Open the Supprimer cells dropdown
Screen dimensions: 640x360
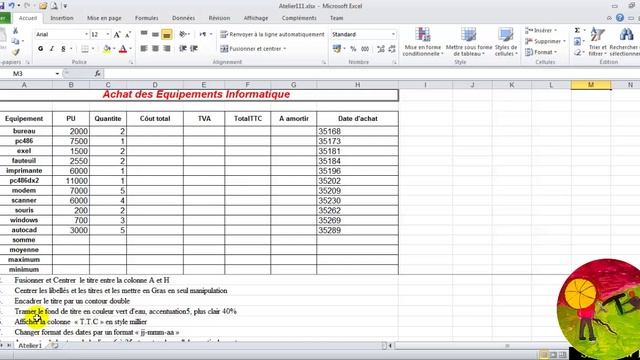545,41
